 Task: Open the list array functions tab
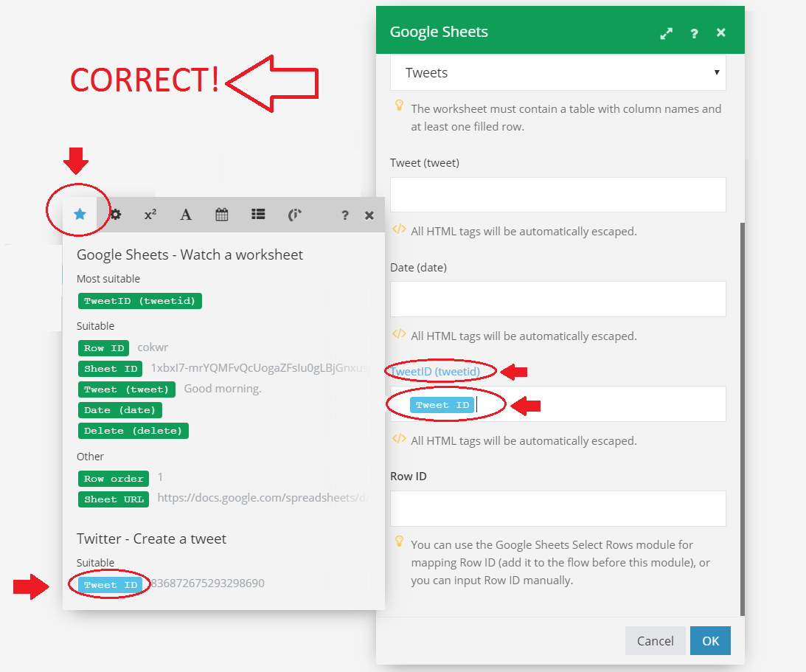coord(258,215)
